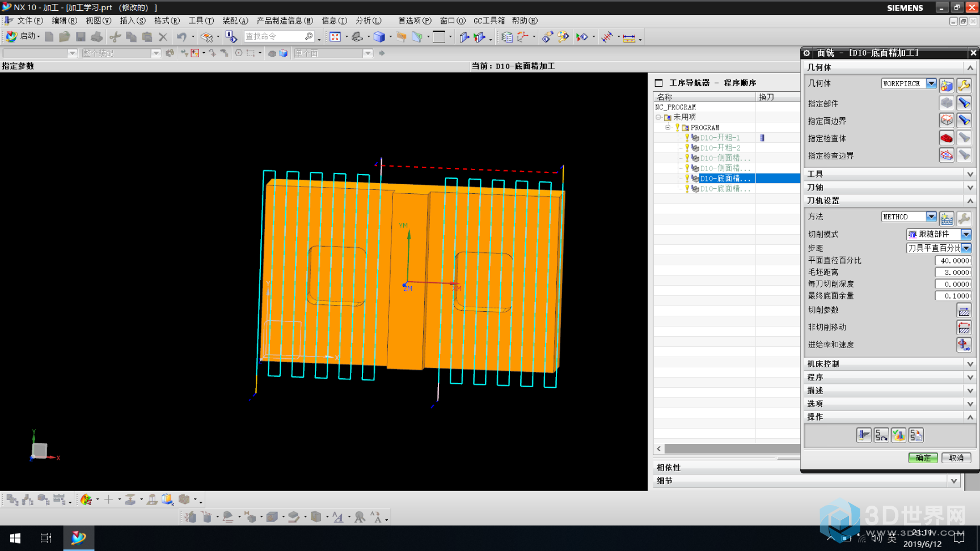The height and width of the screenshot is (551, 980).
Task: Expand the Tool (工具) section
Action: click(x=970, y=174)
